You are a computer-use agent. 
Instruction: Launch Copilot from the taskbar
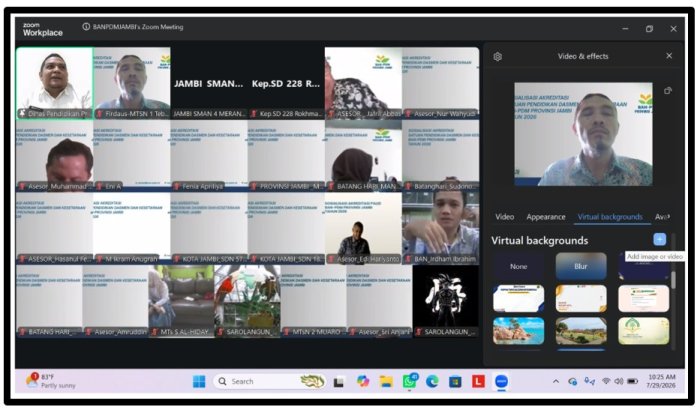[x=362, y=381]
